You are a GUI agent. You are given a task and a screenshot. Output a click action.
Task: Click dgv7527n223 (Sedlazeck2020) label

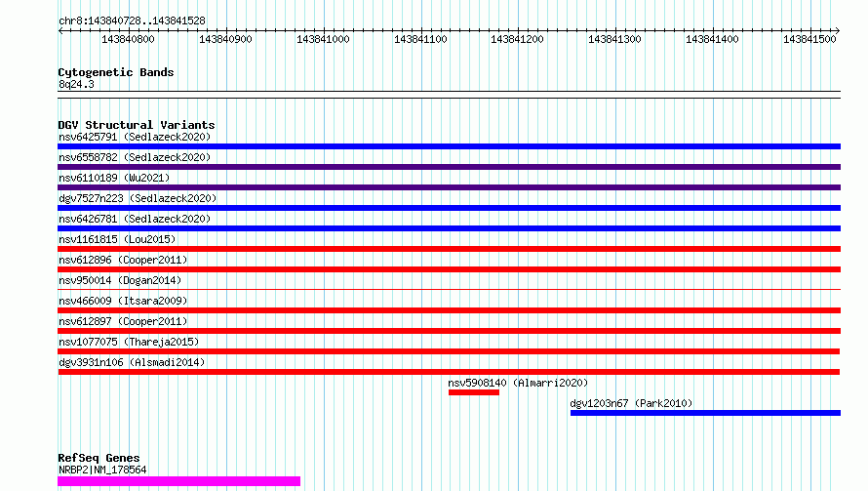click(x=138, y=198)
